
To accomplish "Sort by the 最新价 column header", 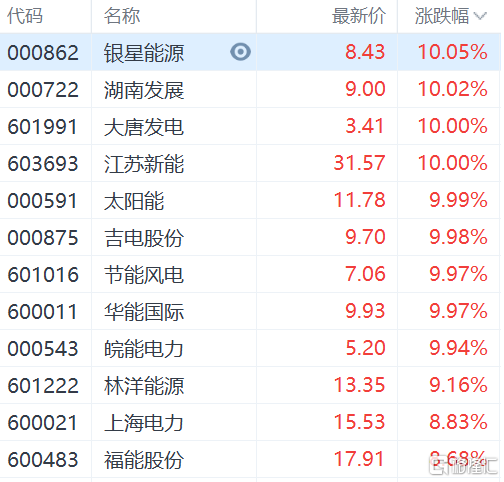I will (x=359, y=16).
